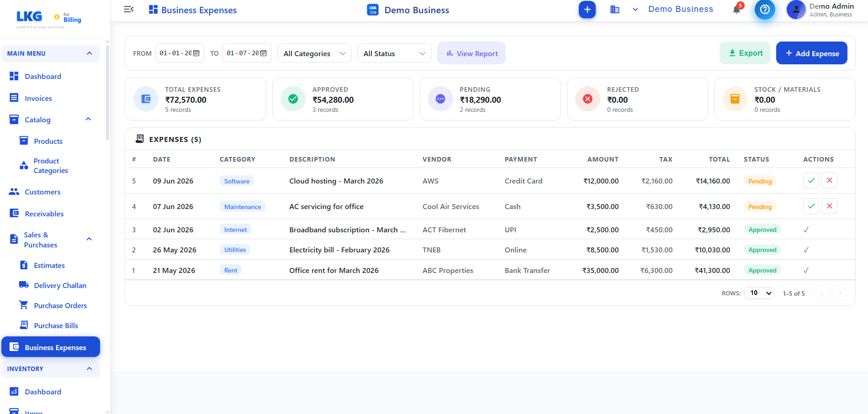Click the Internet category tag
Screen dimensions: 868x414
(x=235, y=230)
